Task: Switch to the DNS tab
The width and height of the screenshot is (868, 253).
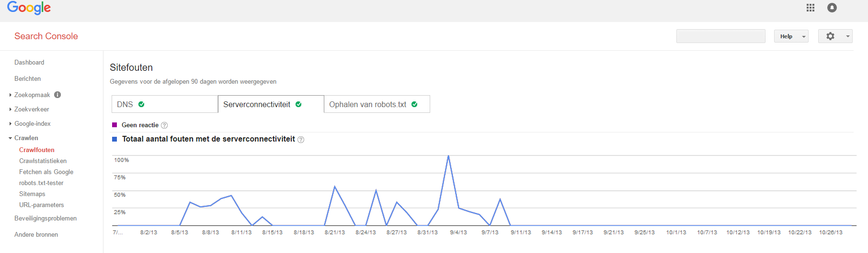Action: tap(164, 104)
